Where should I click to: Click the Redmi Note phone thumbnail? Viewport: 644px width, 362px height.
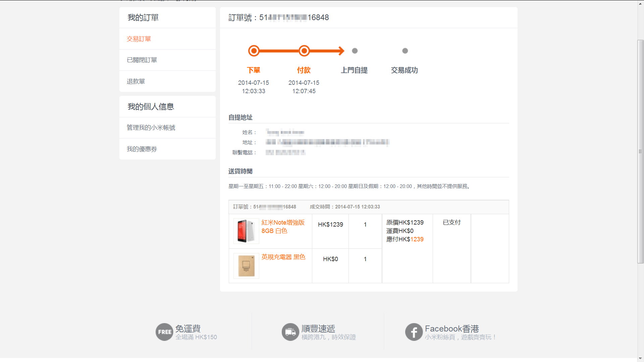(x=246, y=231)
